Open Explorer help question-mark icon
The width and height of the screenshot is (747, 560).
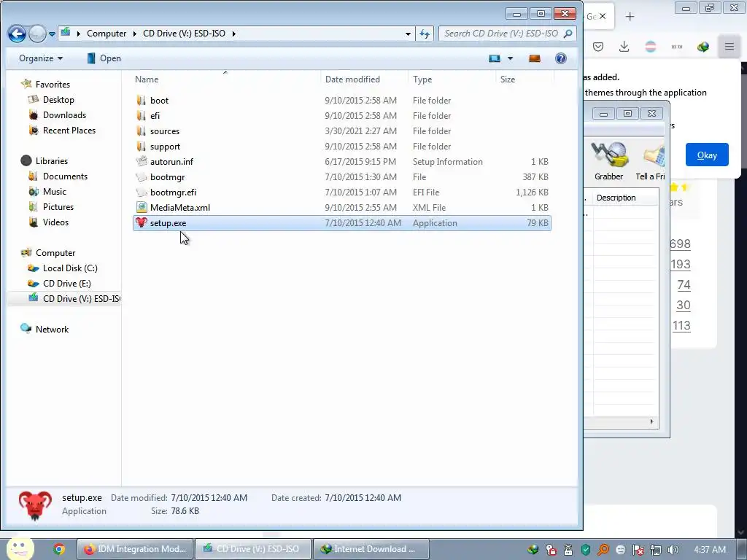(561, 58)
